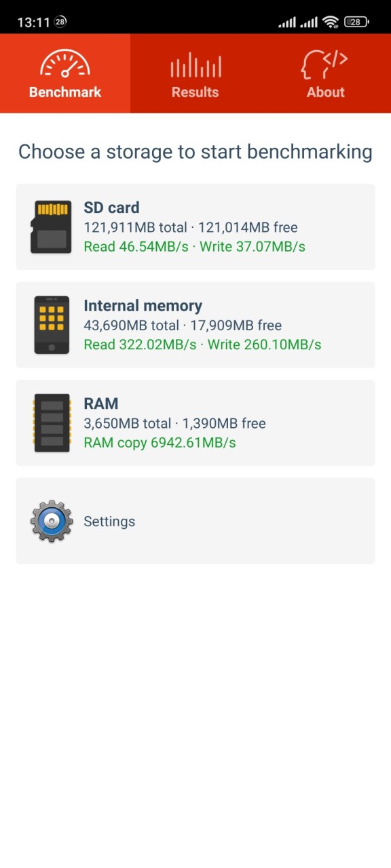
Task: Tap the Wi-Fi status bar icon
Action: (331, 22)
